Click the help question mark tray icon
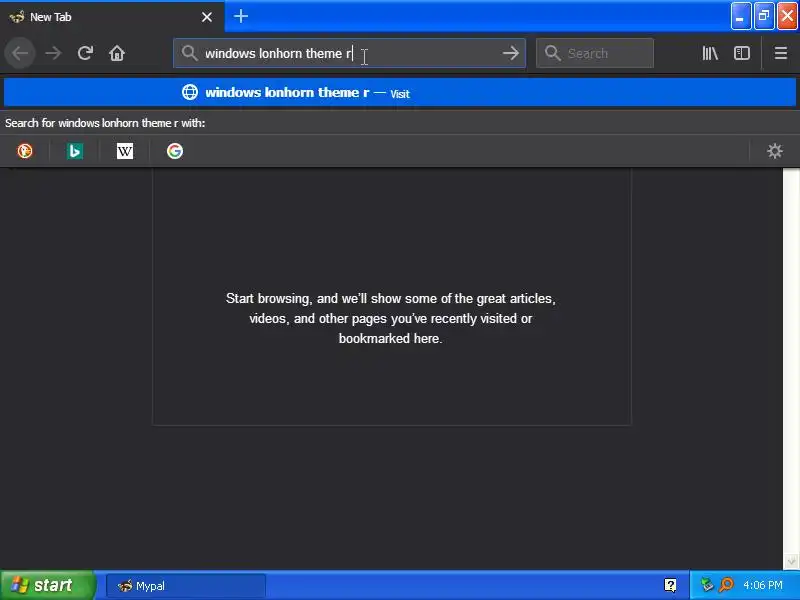The width and height of the screenshot is (800, 600). click(x=670, y=585)
